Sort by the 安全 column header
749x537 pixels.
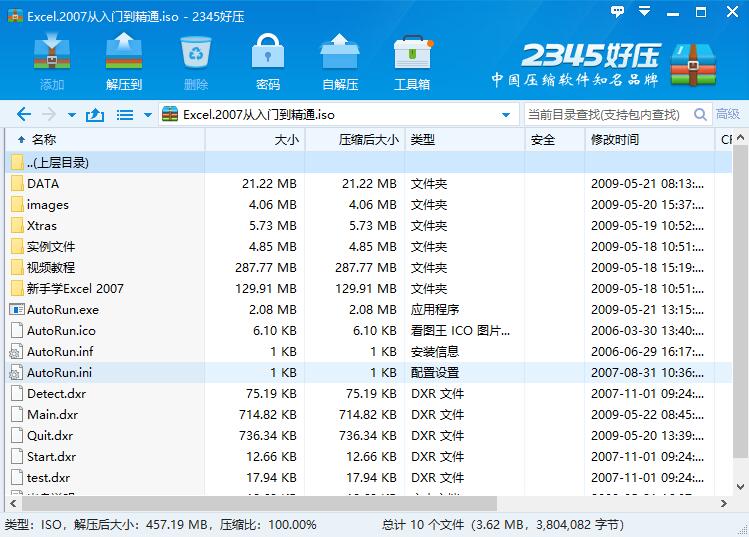click(x=555, y=140)
